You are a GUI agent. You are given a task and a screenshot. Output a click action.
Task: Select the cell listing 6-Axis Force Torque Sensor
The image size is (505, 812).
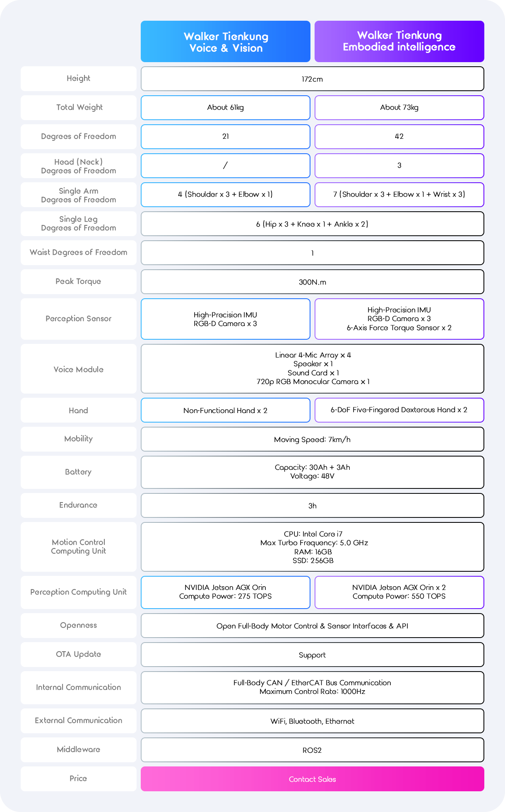(x=399, y=319)
